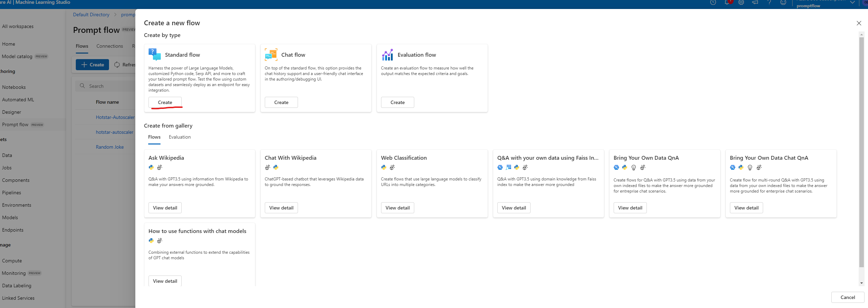Image resolution: width=868 pixels, height=308 pixels.
Task: Create a Chat flow
Action: click(281, 102)
